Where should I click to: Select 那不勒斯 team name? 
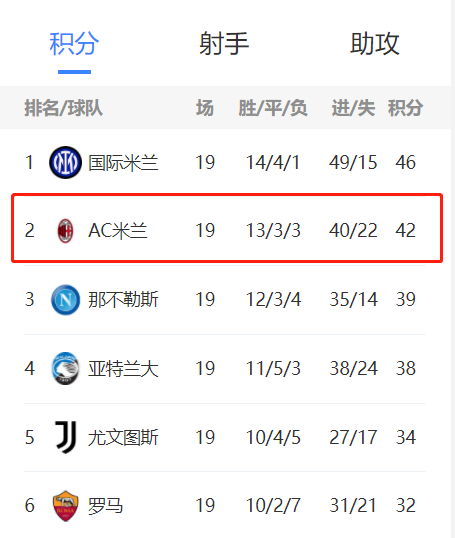coord(123,300)
